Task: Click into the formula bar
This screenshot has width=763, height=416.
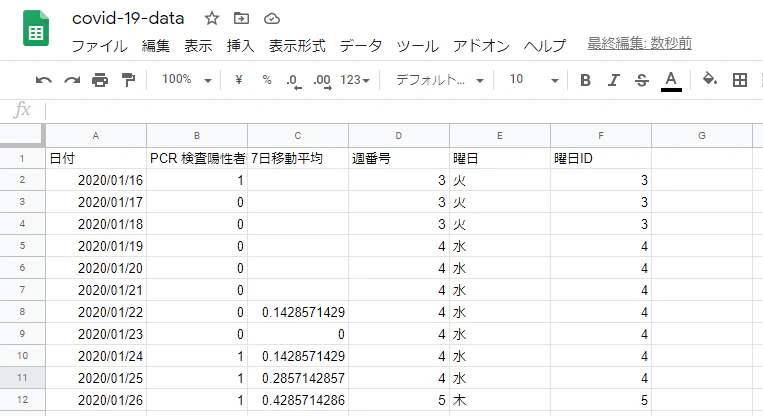Action: (x=404, y=111)
